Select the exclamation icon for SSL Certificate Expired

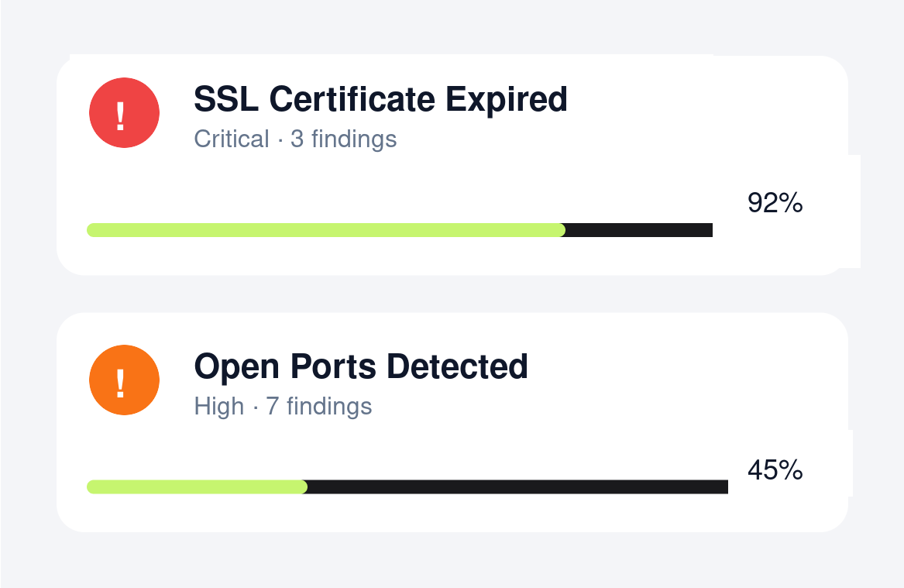(124, 113)
